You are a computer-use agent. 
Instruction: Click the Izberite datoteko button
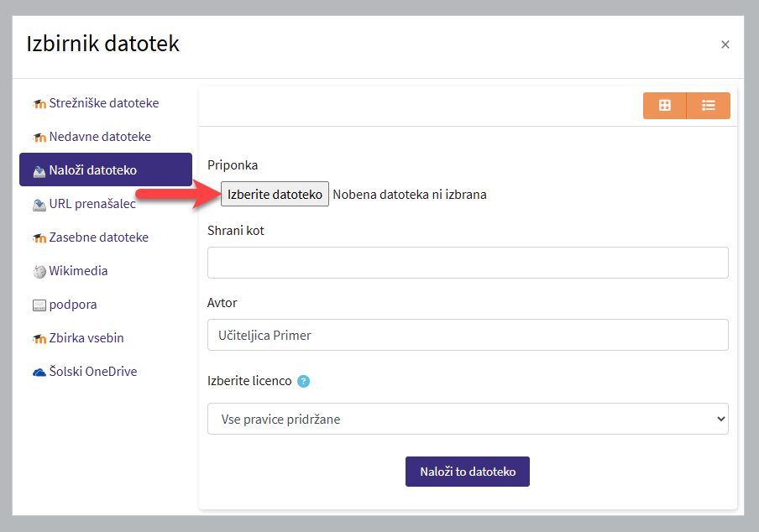[x=275, y=194]
